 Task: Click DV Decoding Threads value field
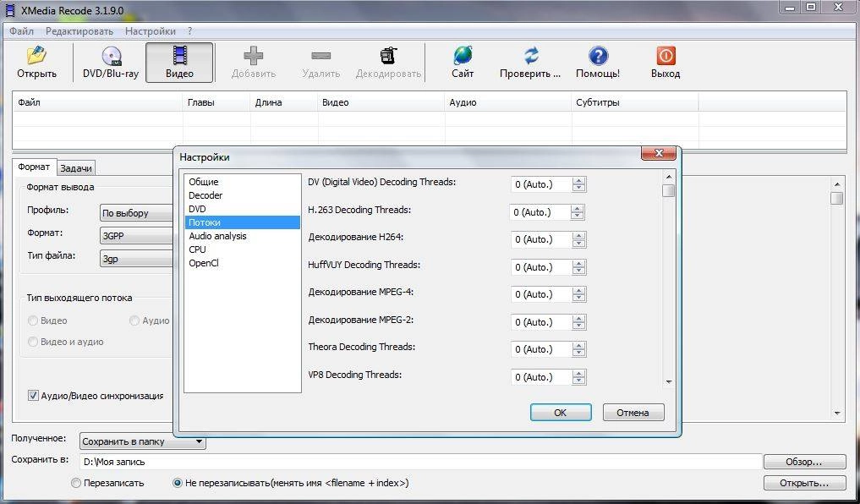[541, 185]
